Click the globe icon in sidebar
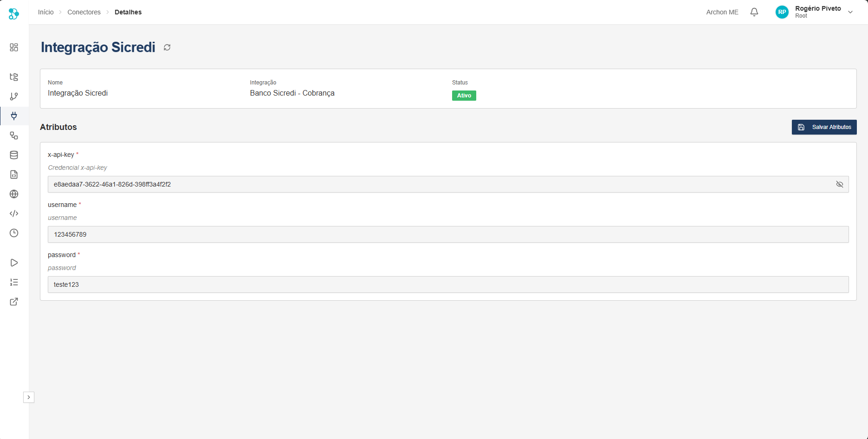The image size is (868, 439). pyautogui.click(x=14, y=194)
